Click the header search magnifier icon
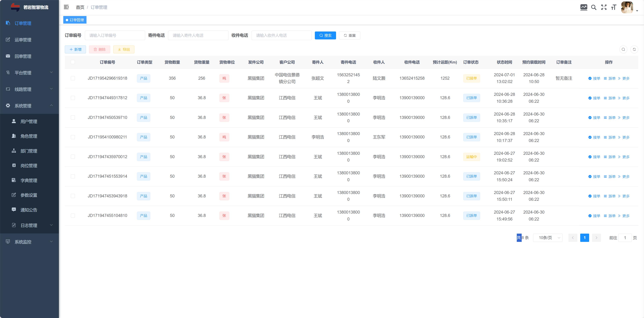Screen dimensions: 644x318 pos(594,7)
